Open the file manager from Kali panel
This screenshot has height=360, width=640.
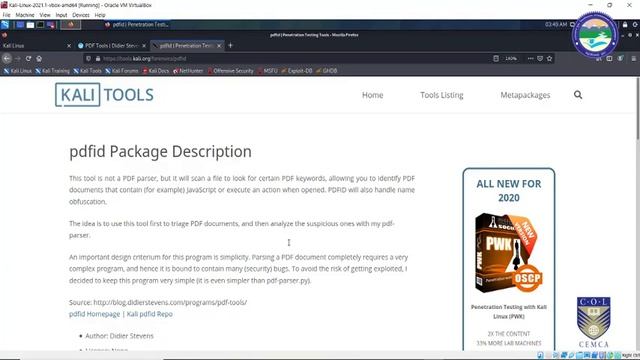tap(30, 25)
